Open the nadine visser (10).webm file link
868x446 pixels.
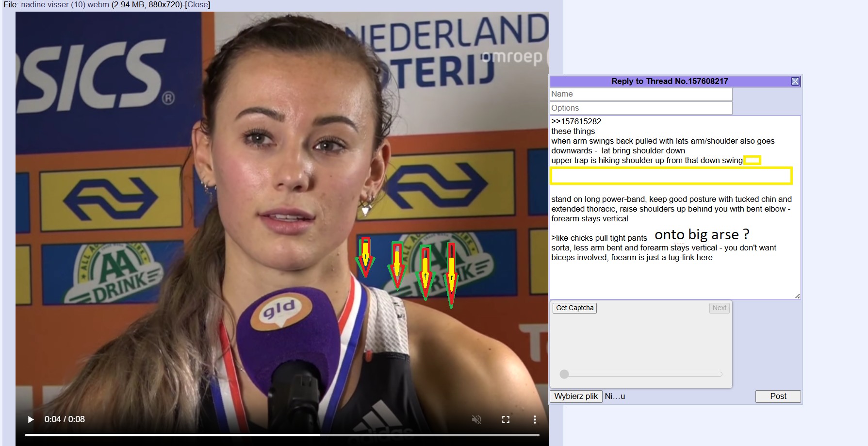click(x=65, y=4)
